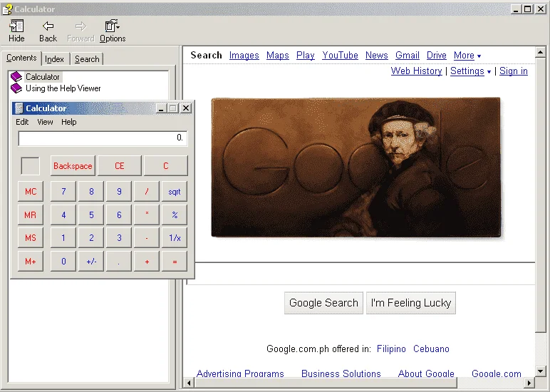The height and width of the screenshot is (392, 550).
Task: Click the decimal point key
Action: pyautogui.click(x=119, y=262)
